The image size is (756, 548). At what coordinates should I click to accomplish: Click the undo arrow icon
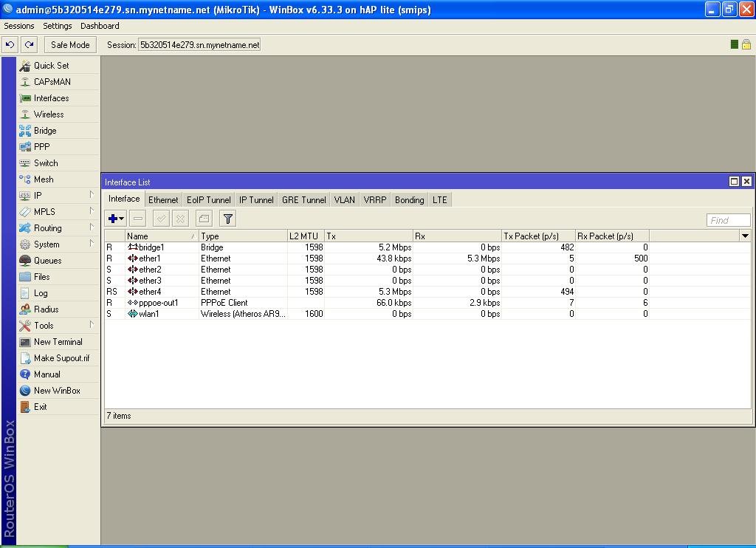coord(10,44)
